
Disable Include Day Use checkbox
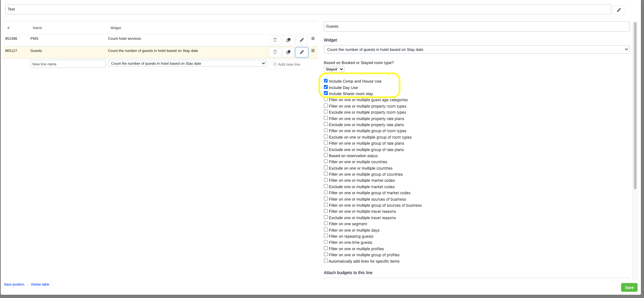(326, 87)
